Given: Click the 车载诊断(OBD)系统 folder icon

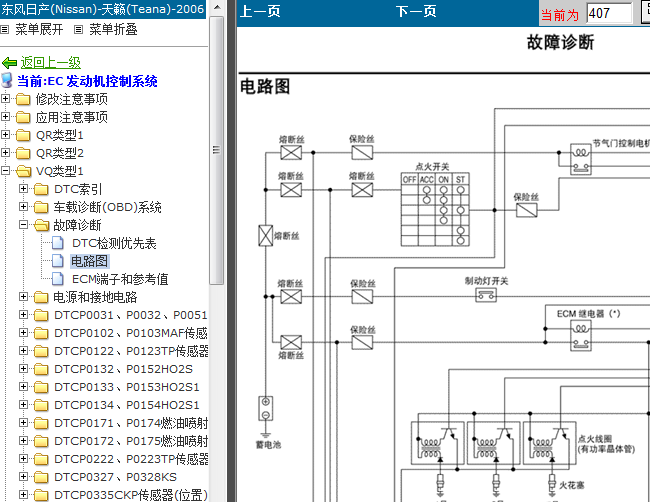Looking at the screenshot, I should coord(41,207).
